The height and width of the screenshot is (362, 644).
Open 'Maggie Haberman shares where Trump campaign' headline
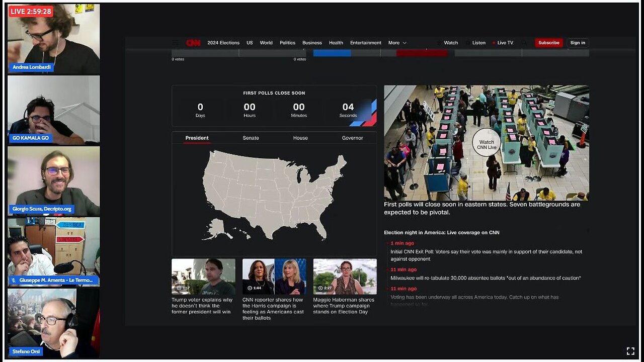tap(344, 306)
